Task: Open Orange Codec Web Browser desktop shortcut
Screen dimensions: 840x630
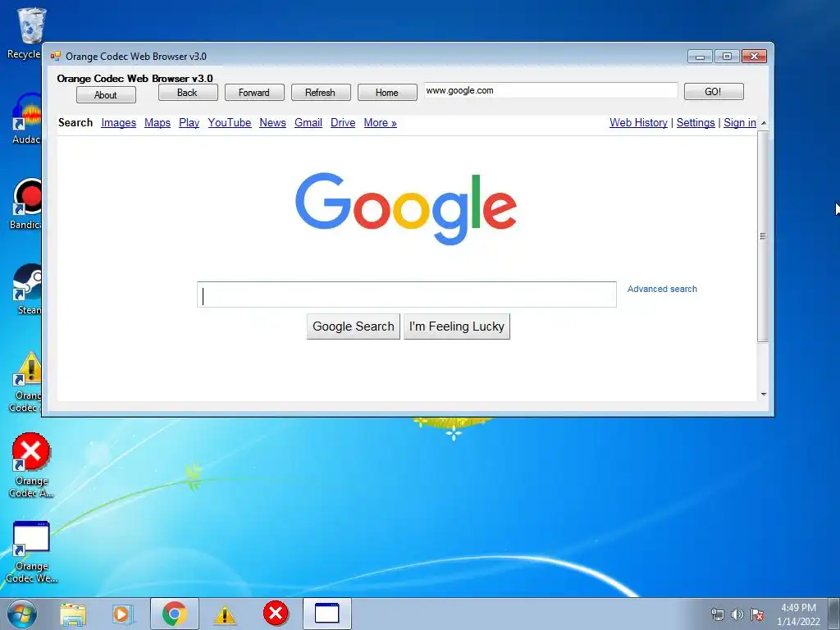Action: tap(31, 552)
